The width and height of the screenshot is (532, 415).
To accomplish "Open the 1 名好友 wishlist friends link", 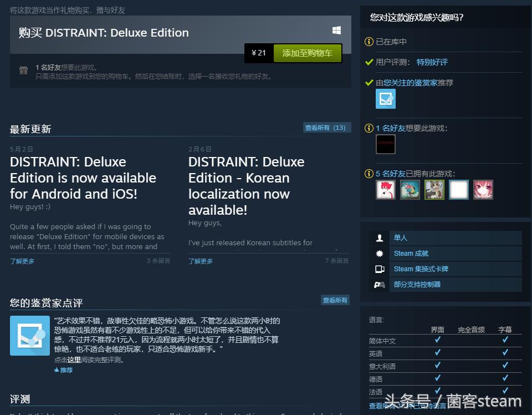I will (391, 128).
